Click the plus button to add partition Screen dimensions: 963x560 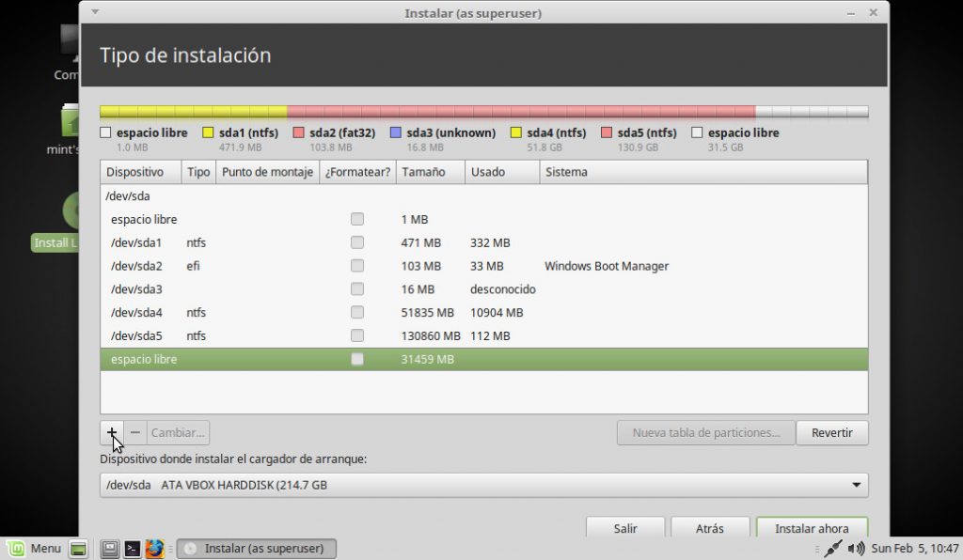(x=112, y=432)
